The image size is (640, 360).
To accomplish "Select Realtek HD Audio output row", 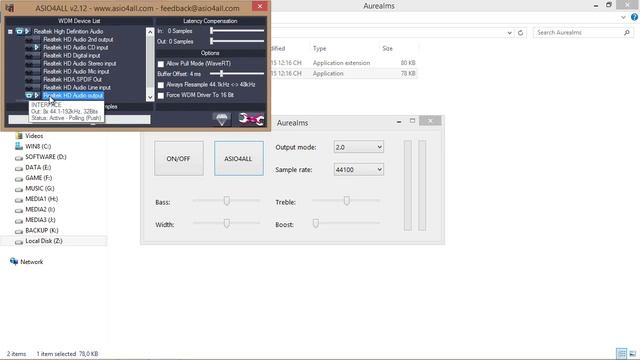I will 73,96.
